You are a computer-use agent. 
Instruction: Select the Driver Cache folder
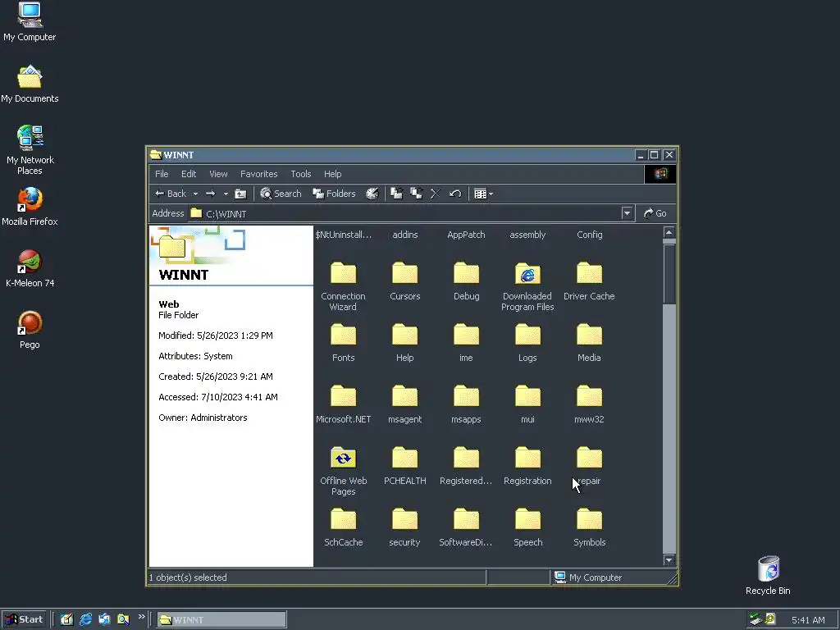pos(589,281)
